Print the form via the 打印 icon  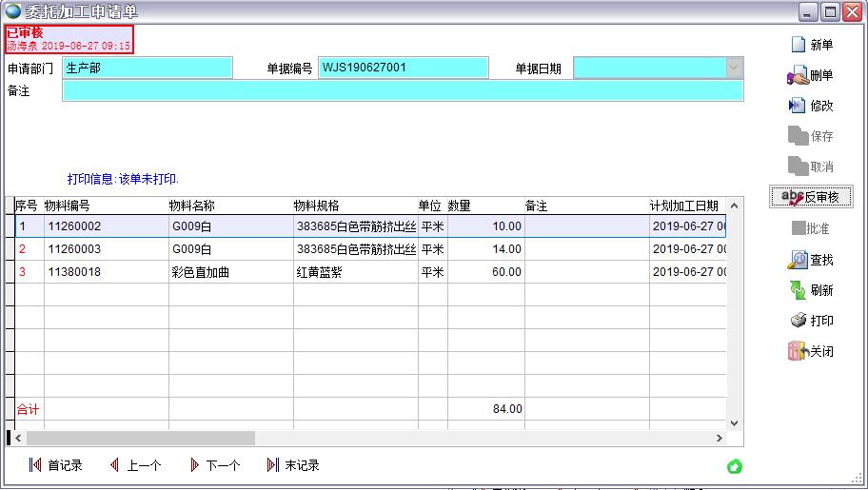(798, 321)
